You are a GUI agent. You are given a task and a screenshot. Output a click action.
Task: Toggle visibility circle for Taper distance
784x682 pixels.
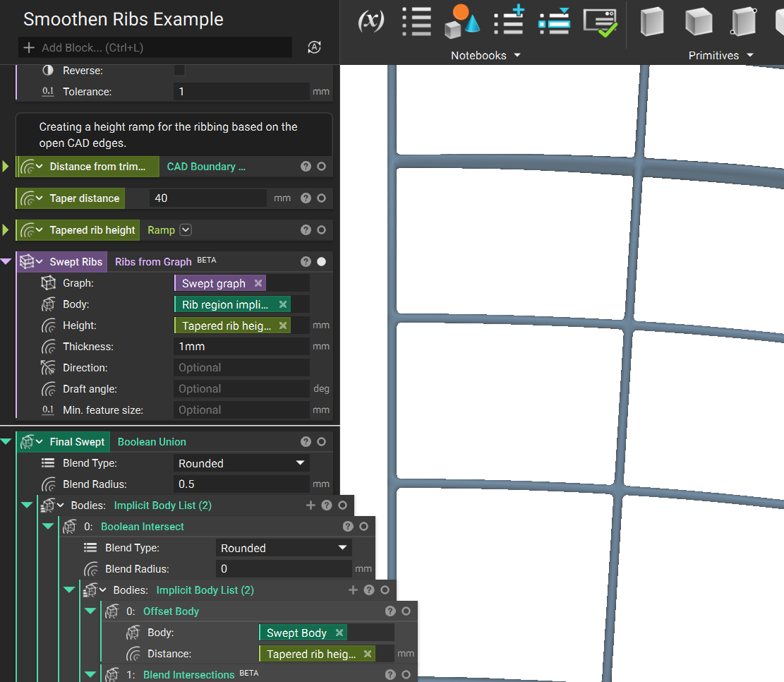point(322,198)
